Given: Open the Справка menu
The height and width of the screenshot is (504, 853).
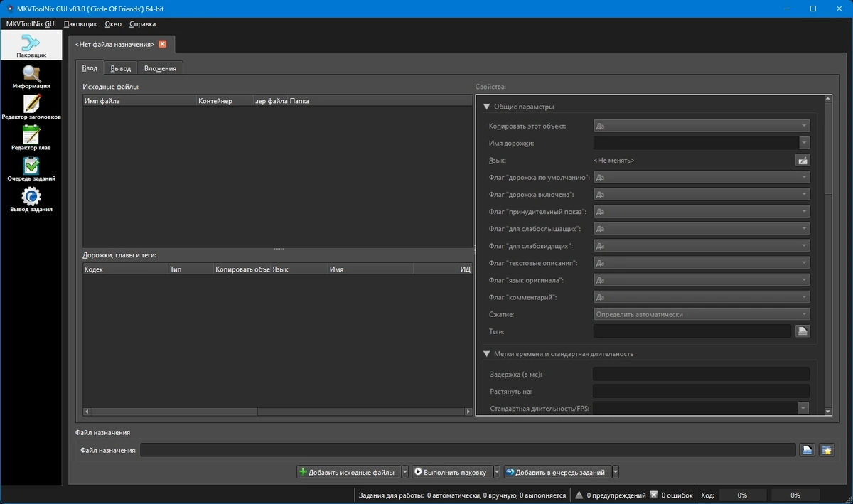Looking at the screenshot, I should [143, 23].
